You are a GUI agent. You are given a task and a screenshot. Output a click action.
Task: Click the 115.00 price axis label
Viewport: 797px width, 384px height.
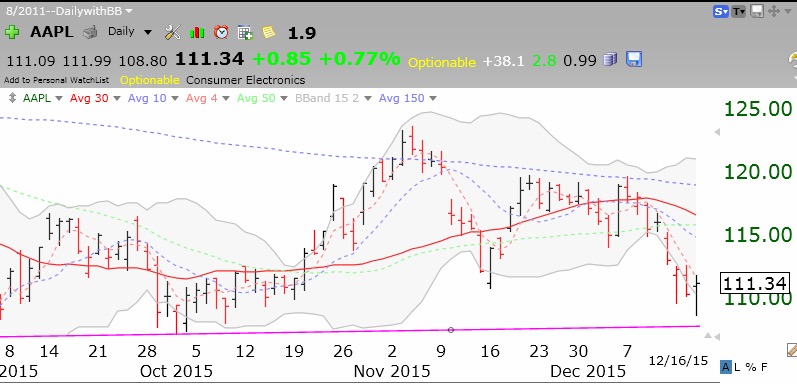coord(758,235)
